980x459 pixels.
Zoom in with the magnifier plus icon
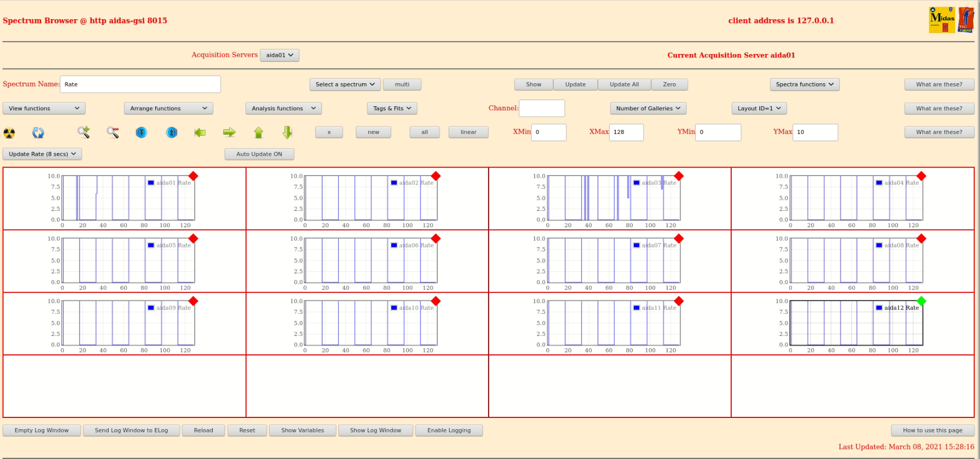[83, 132]
